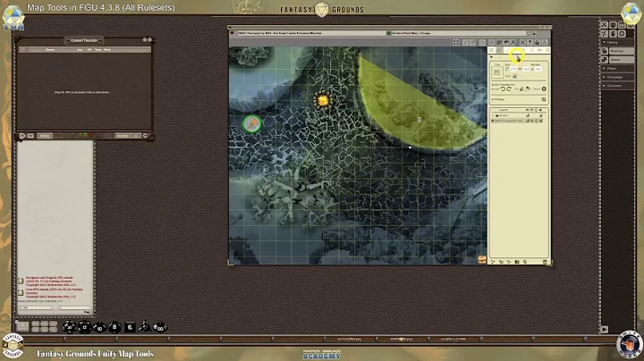
Task: Toggle lock on the folder layer row
Action: pos(541,115)
